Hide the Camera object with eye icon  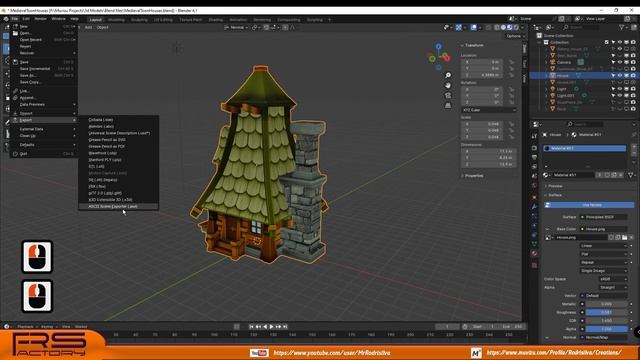click(620, 62)
